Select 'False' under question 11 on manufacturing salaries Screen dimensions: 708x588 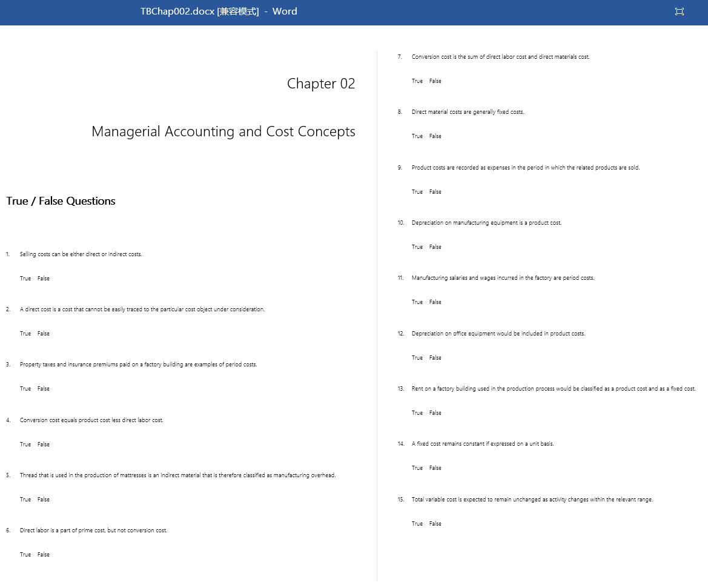(x=435, y=302)
